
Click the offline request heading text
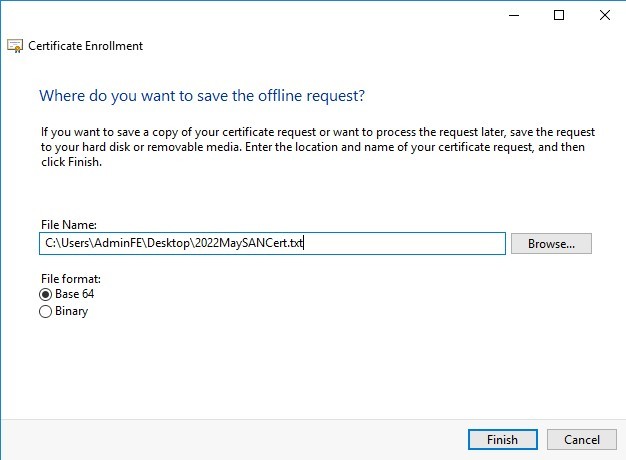click(201, 96)
